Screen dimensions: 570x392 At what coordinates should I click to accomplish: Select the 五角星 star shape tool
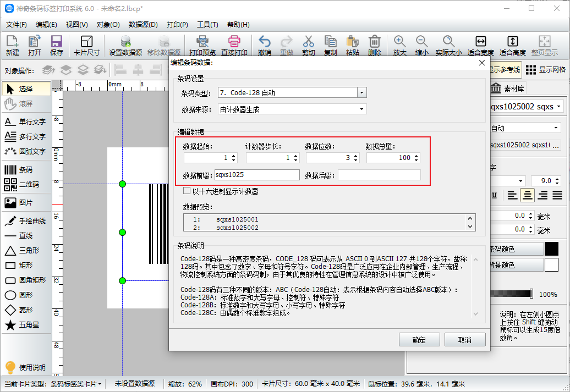[x=25, y=325]
